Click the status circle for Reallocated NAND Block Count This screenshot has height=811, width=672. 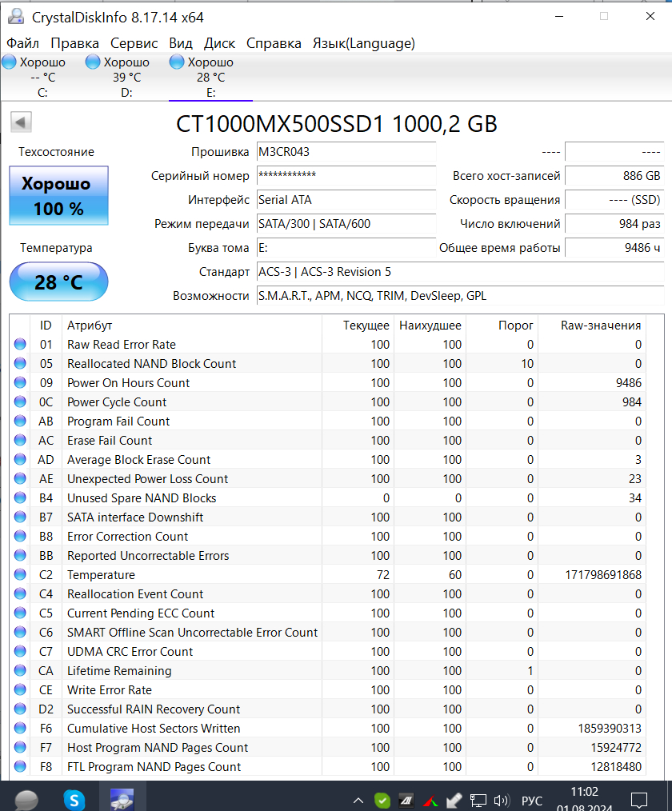(x=20, y=363)
